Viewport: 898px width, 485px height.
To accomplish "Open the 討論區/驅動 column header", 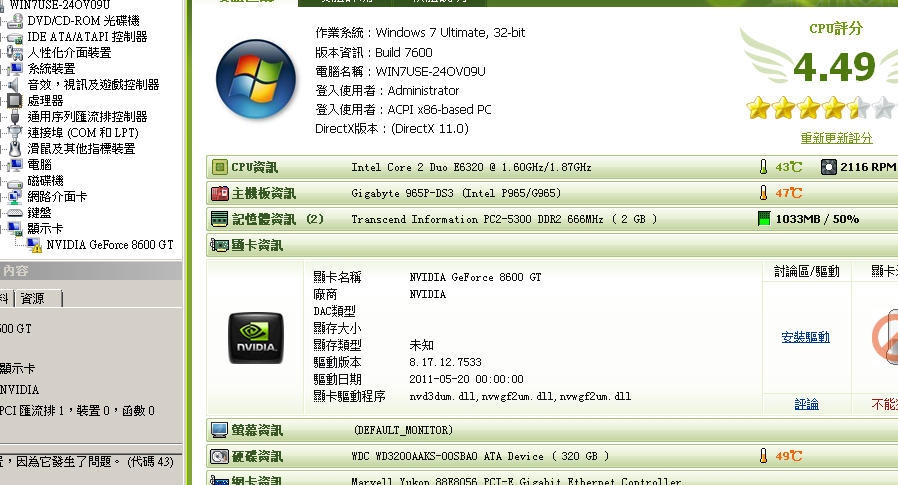I will click(x=807, y=271).
